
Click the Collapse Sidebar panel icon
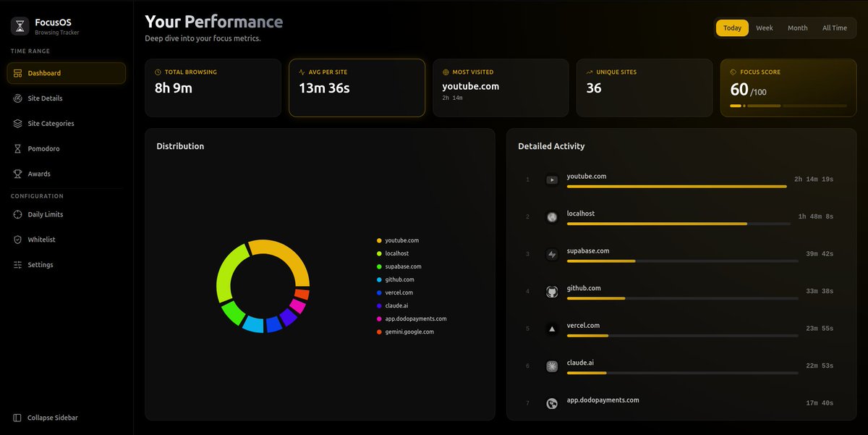click(x=17, y=418)
